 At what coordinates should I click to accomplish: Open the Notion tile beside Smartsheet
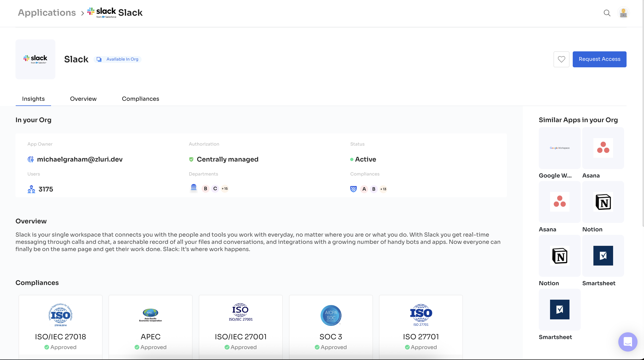pos(560,256)
